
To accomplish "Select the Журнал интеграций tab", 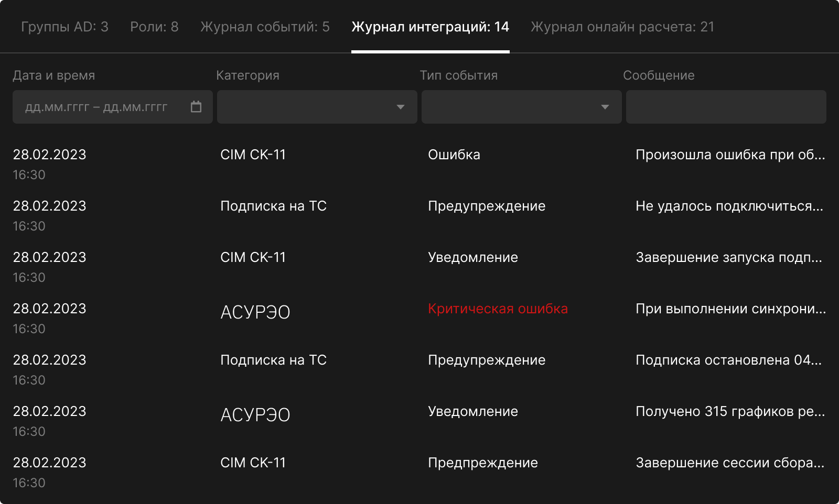I will click(430, 27).
